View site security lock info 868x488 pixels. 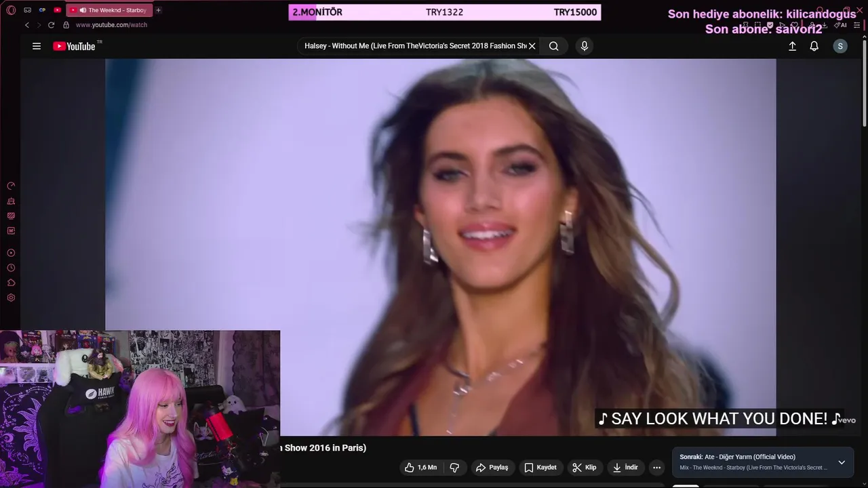pyautogui.click(x=66, y=25)
